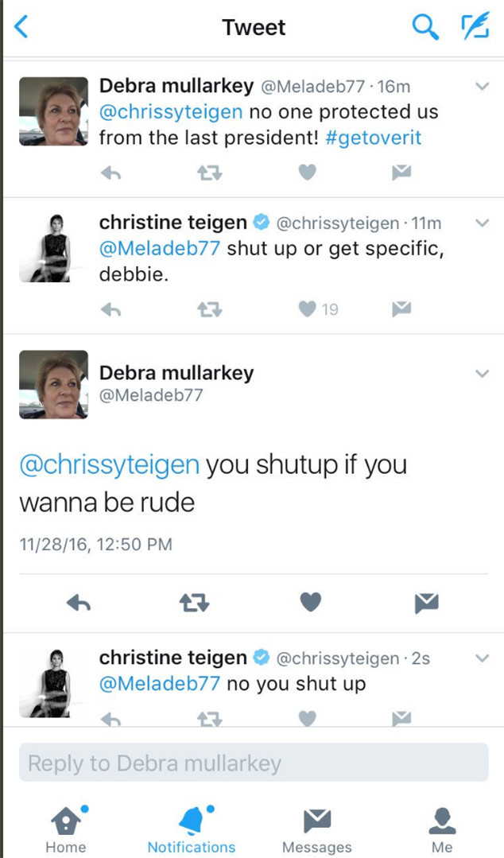Reply to christine teigen's 'shut up' tweet
504x858 pixels.
pos(111,309)
